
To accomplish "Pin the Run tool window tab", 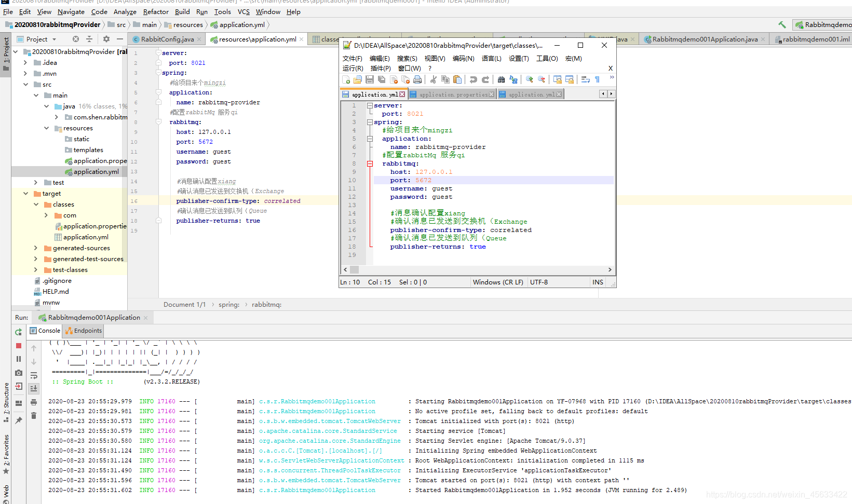I will pos(18,420).
